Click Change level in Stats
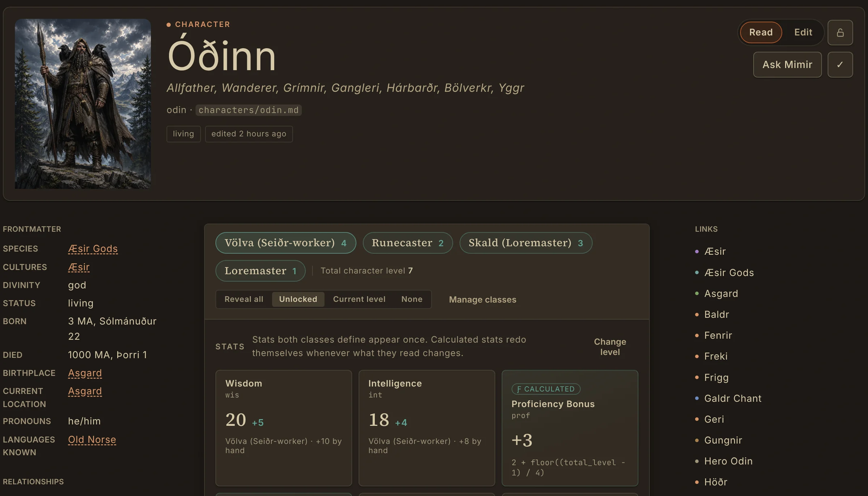 click(x=610, y=347)
